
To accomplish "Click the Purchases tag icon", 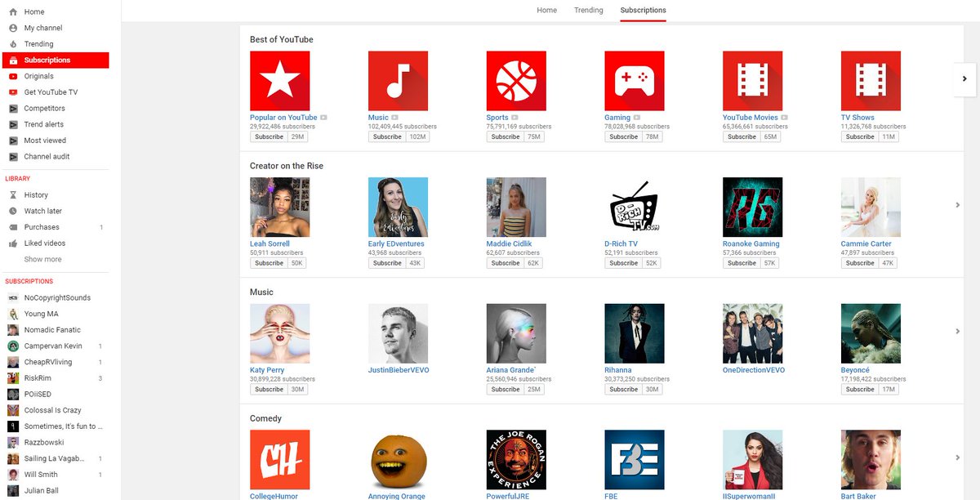I will click(13, 227).
